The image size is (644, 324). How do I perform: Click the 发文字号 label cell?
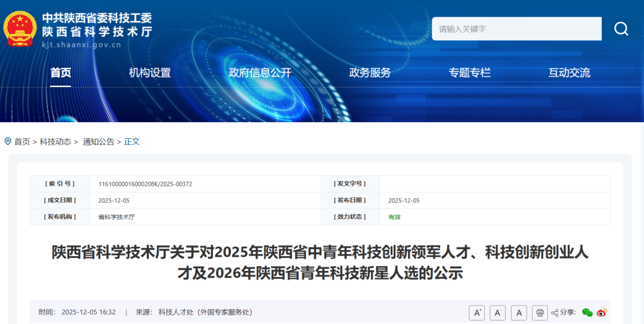(x=350, y=183)
